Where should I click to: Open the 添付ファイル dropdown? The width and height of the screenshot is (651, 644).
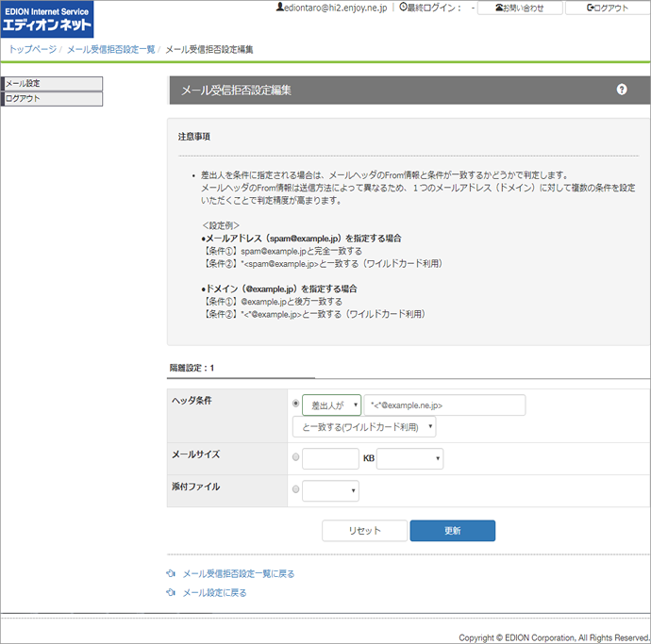pyautogui.click(x=330, y=490)
